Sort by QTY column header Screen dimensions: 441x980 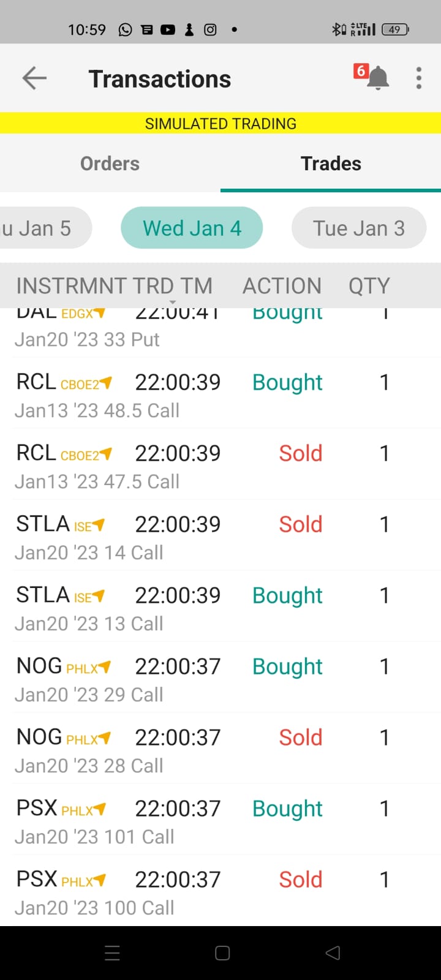coord(369,286)
